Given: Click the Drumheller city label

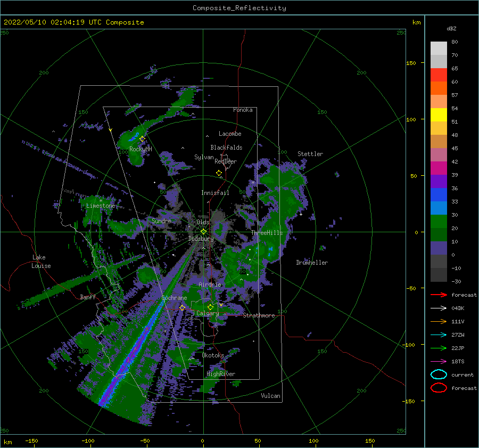Looking at the screenshot, I should click(x=312, y=263).
